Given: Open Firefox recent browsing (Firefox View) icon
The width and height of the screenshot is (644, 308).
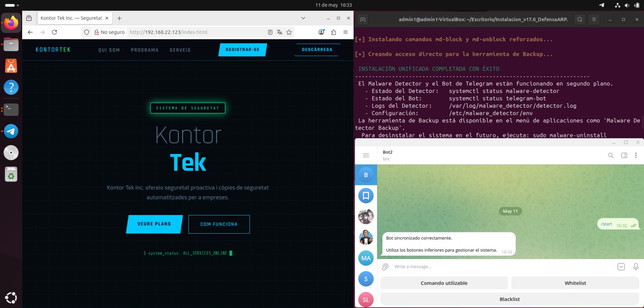Looking at the screenshot, I should click(x=29, y=18).
